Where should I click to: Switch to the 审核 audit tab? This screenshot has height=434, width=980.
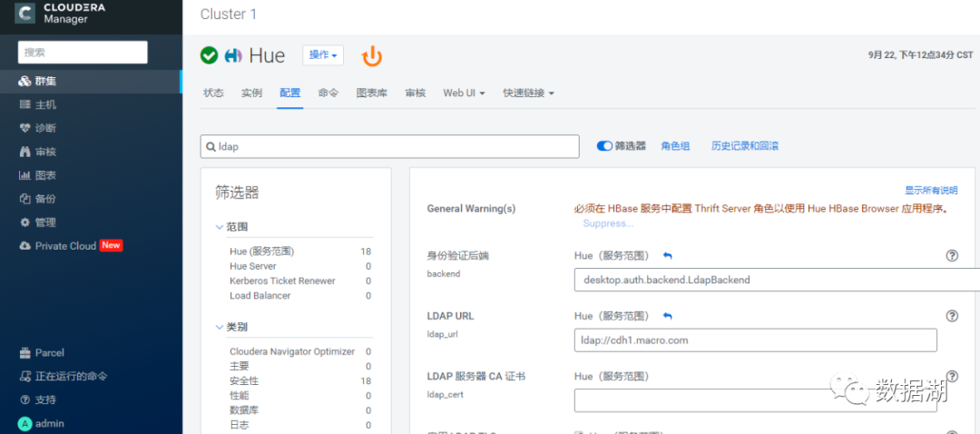coord(416,94)
